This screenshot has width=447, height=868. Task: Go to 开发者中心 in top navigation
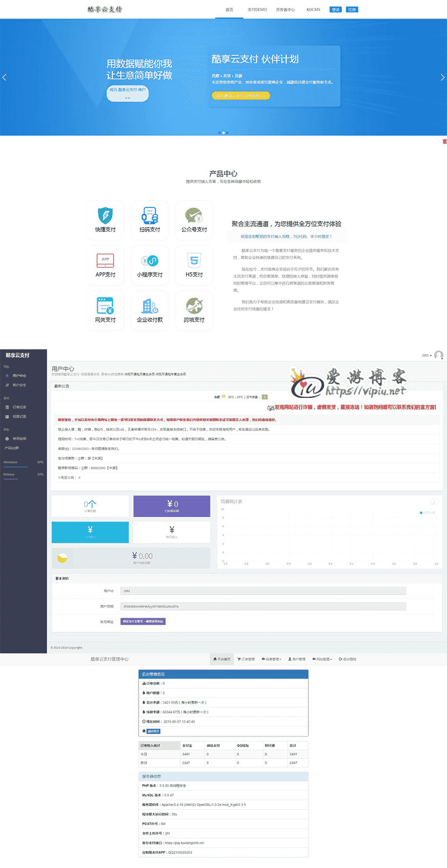coord(286,10)
